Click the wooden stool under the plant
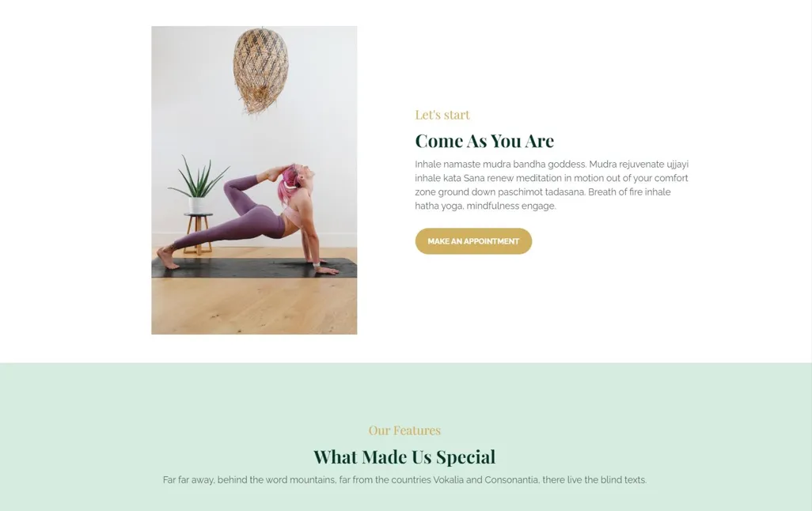 tap(198, 233)
